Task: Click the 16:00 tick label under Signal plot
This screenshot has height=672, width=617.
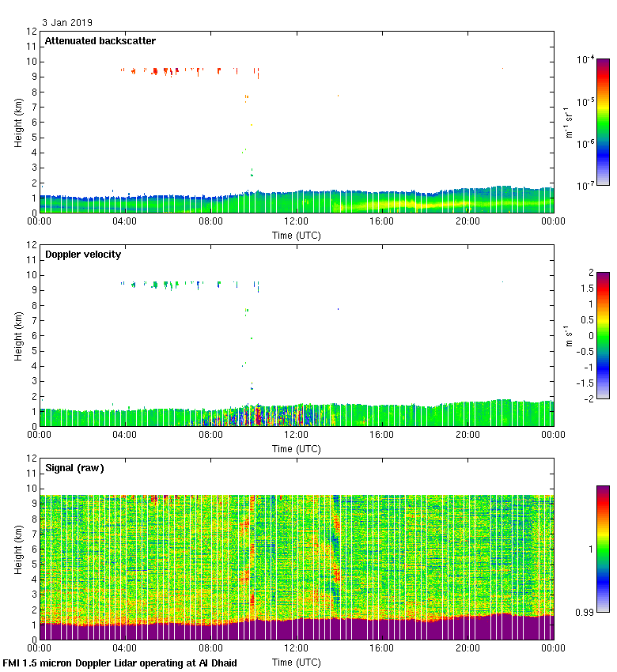Action: [381, 648]
